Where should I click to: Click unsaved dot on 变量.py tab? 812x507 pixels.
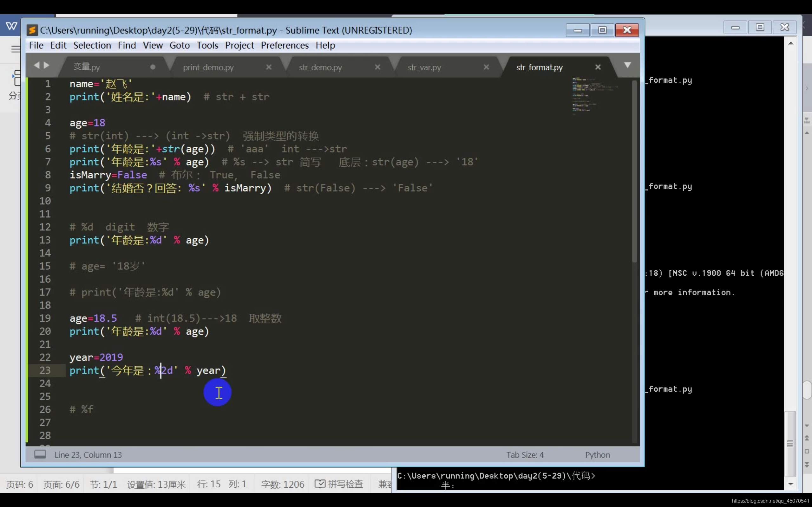pos(153,67)
